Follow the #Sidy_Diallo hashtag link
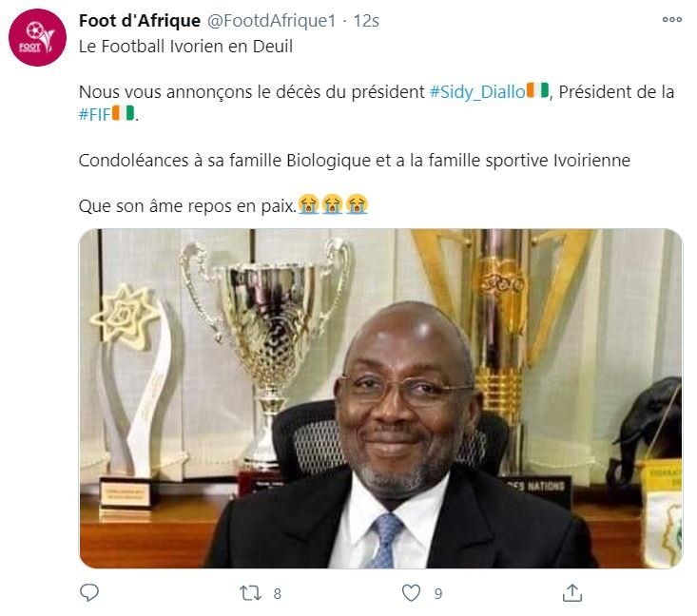697x616 pixels. 476,91
